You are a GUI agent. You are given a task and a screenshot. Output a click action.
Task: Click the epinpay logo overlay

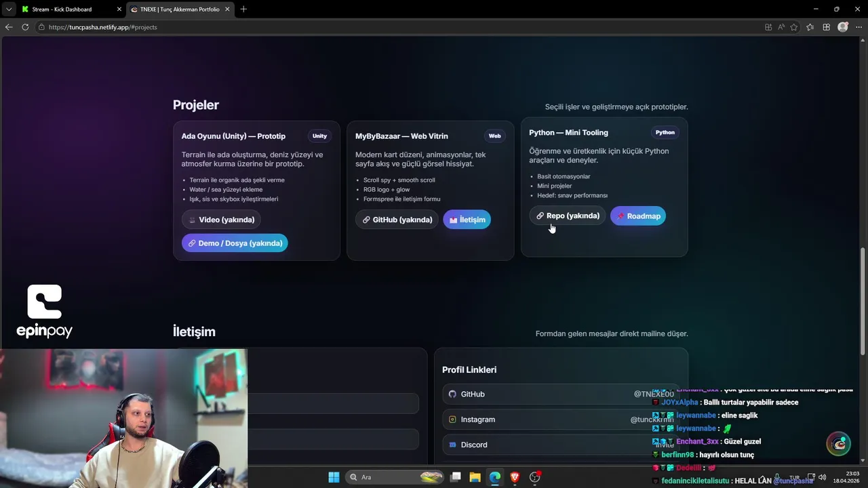(x=45, y=312)
